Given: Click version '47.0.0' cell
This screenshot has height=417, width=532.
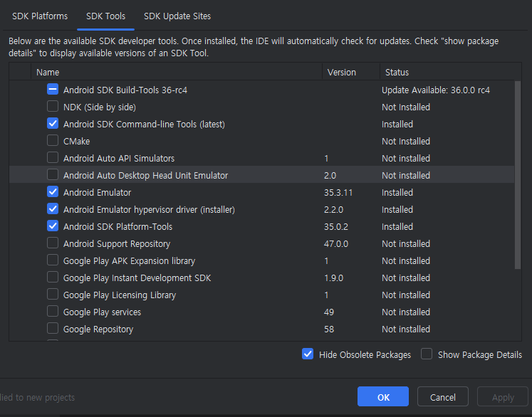Looking at the screenshot, I should (336, 244).
